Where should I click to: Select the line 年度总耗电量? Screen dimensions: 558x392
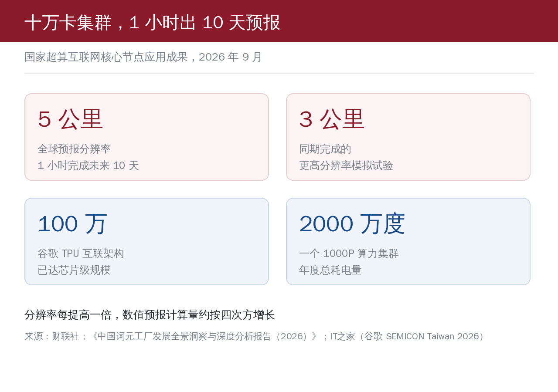(330, 270)
